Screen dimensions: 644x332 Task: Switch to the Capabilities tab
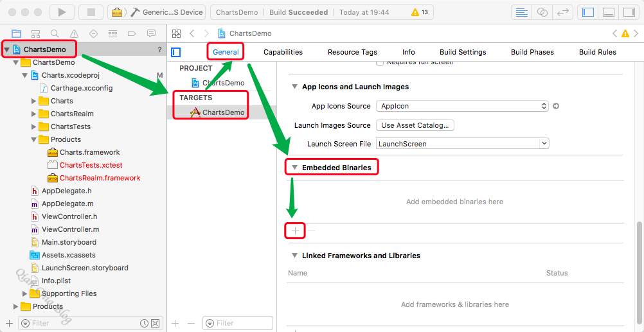[x=283, y=52]
